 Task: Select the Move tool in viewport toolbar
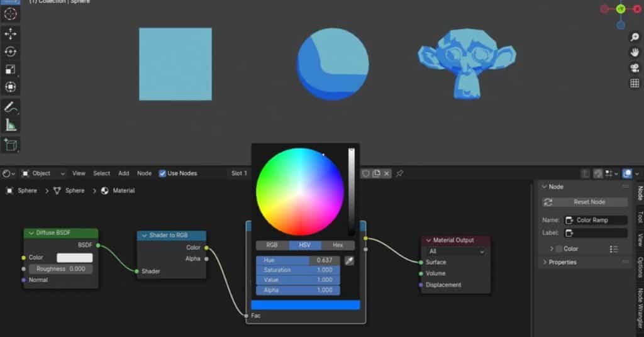click(11, 33)
